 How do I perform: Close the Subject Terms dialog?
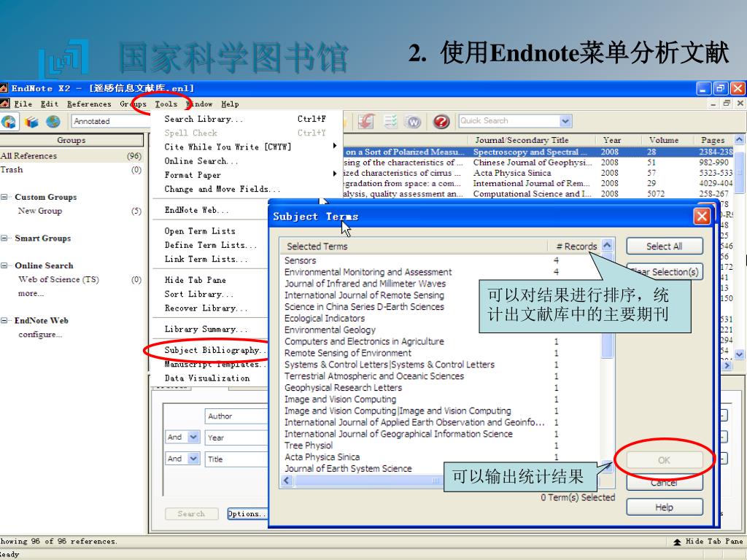click(x=702, y=217)
